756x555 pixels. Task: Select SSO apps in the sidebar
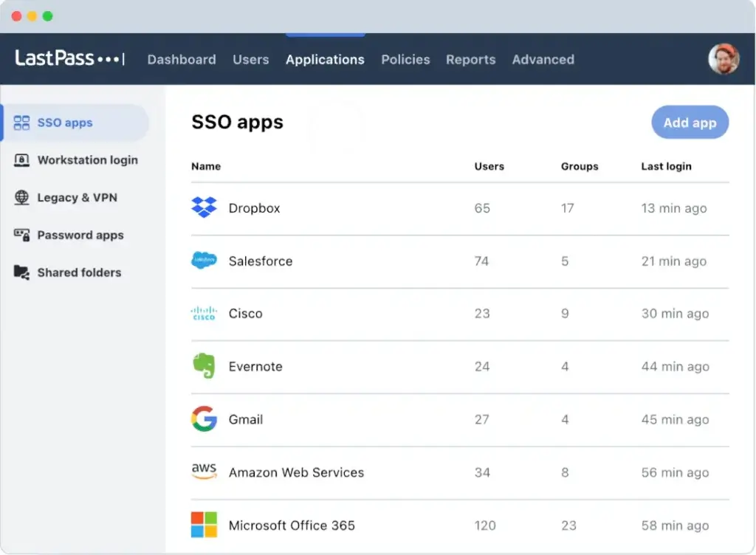point(75,123)
